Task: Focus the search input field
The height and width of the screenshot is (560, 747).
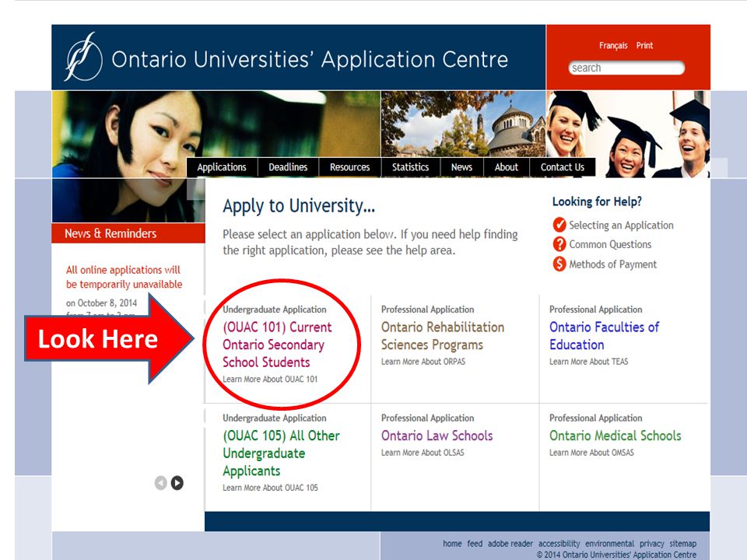Action: tap(626, 68)
